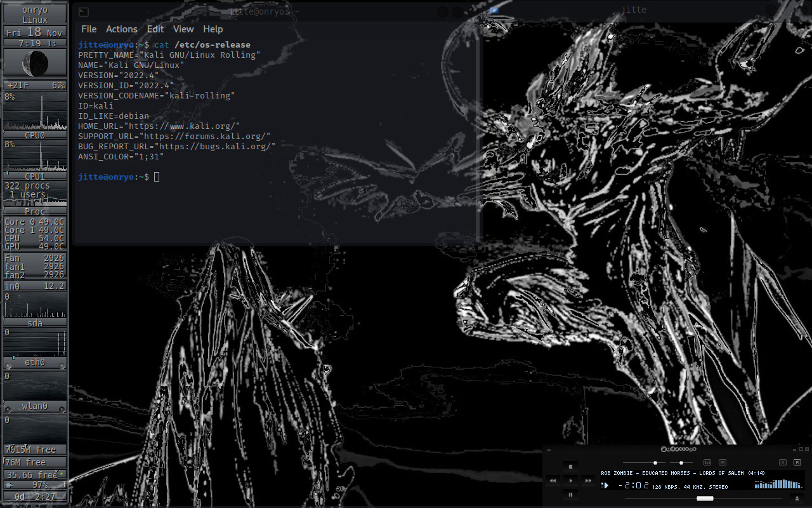This screenshot has height=508, width=812.
Task: Click the ID_LIKE=debian line
Action: pyautogui.click(x=114, y=116)
